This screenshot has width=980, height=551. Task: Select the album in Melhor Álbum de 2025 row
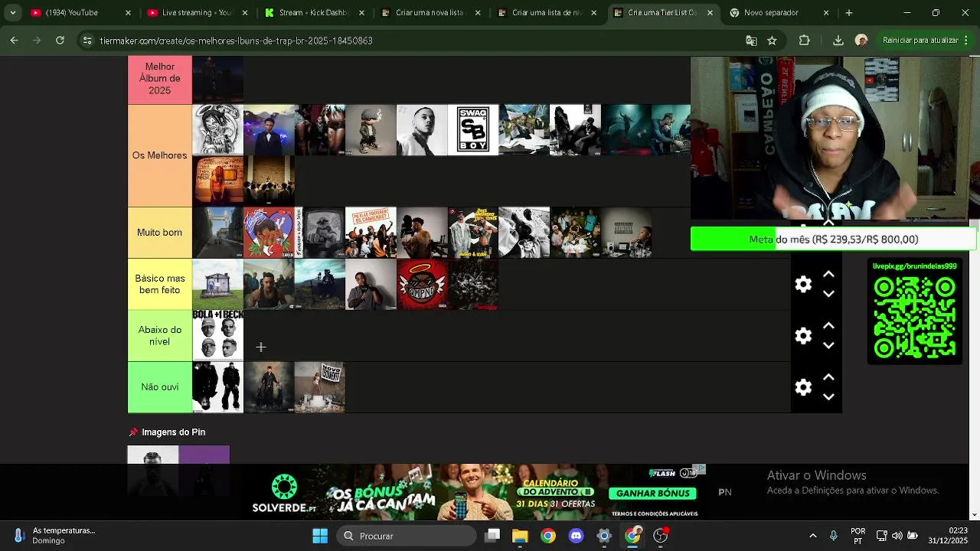tap(218, 79)
